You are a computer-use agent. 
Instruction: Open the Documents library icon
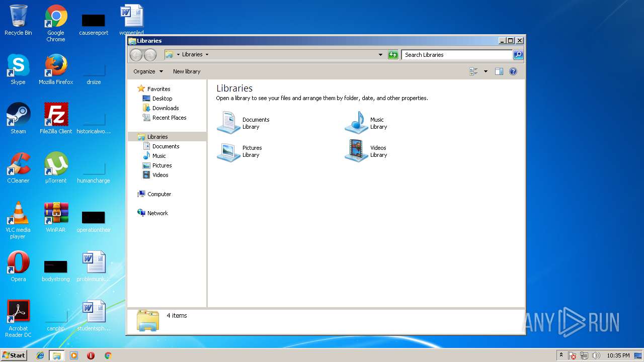click(228, 123)
